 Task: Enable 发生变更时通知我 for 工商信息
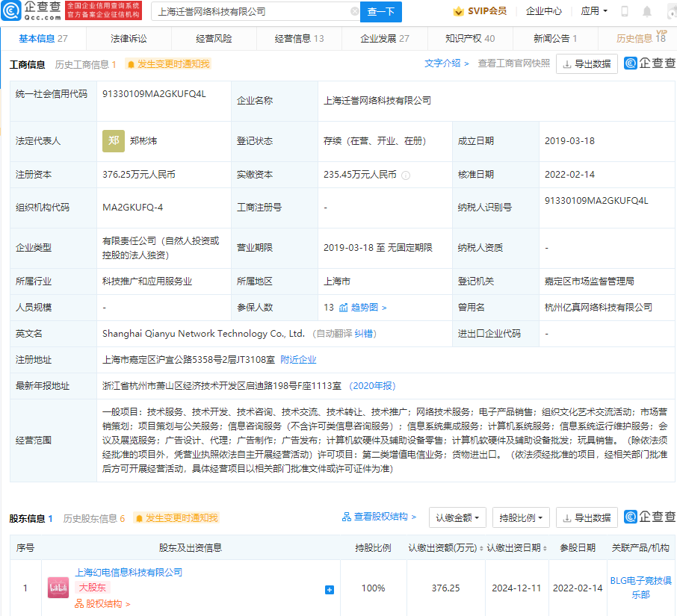[168, 64]
